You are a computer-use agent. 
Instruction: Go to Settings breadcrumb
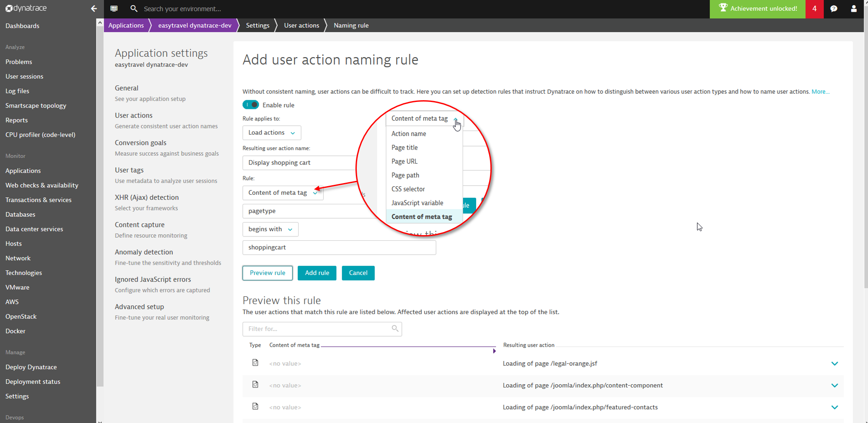pos(258,25)
